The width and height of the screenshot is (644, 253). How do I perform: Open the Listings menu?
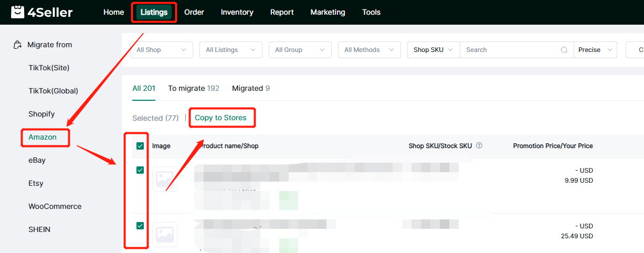point(154,12)
